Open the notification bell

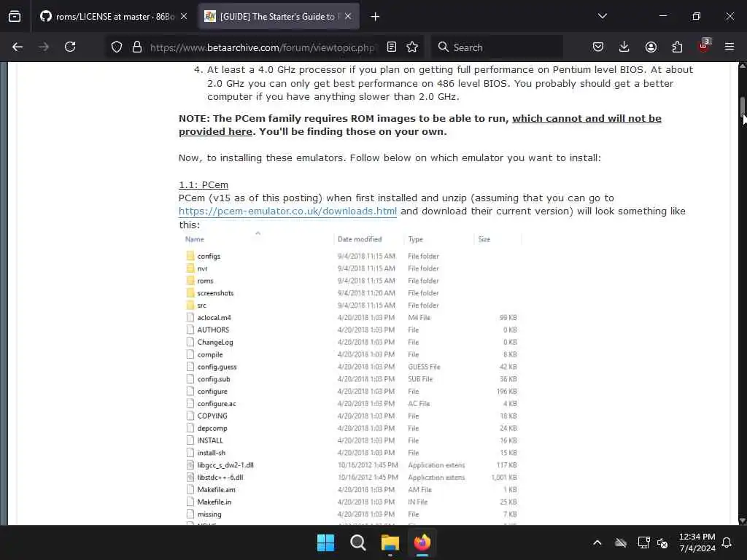click(727, 542)
